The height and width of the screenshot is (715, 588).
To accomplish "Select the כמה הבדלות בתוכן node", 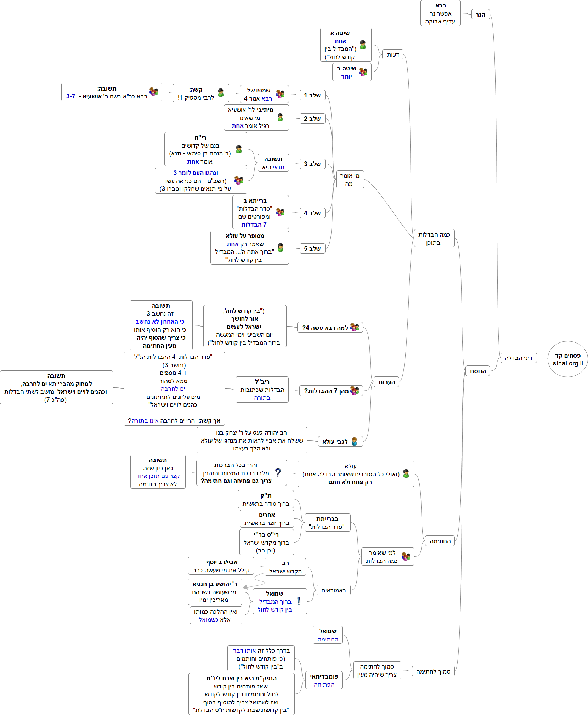I will pyautogui.click(x=434, y=238).
